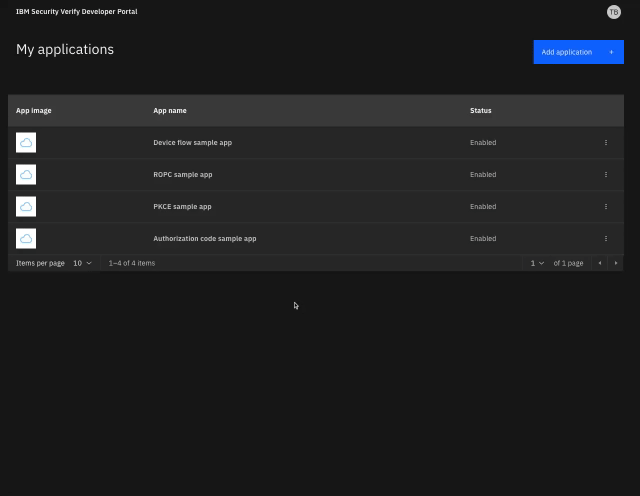Click the Status column header
The image size is (640, 496).
480,111
